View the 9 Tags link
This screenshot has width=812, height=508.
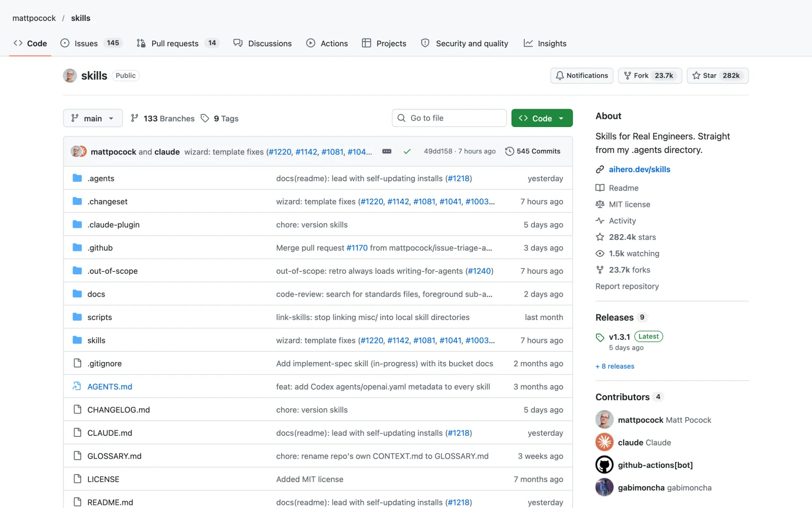point(219,118)
